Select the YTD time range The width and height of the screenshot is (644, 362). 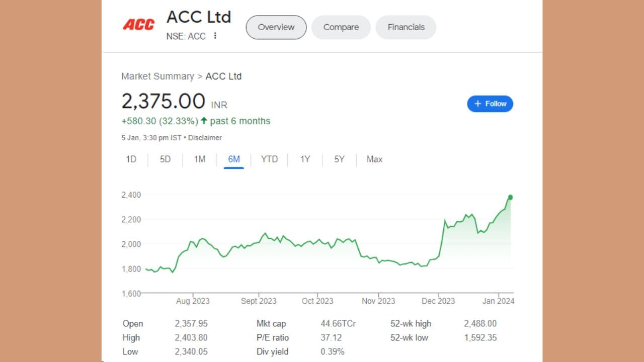click(269, 159)
